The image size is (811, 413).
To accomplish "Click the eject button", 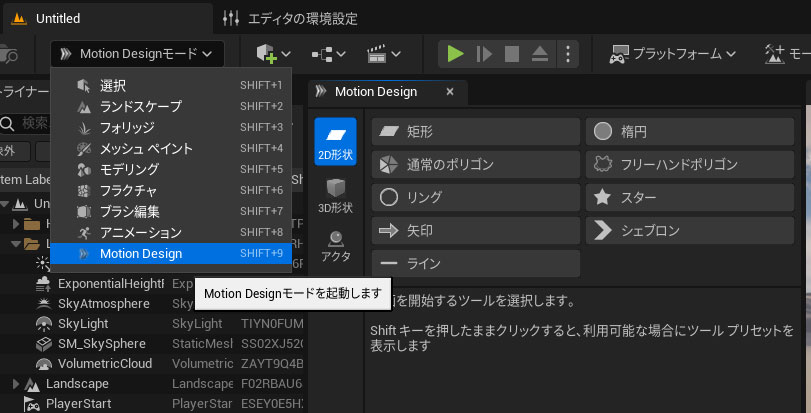I will pyautogui.click(x=540, y=54).
